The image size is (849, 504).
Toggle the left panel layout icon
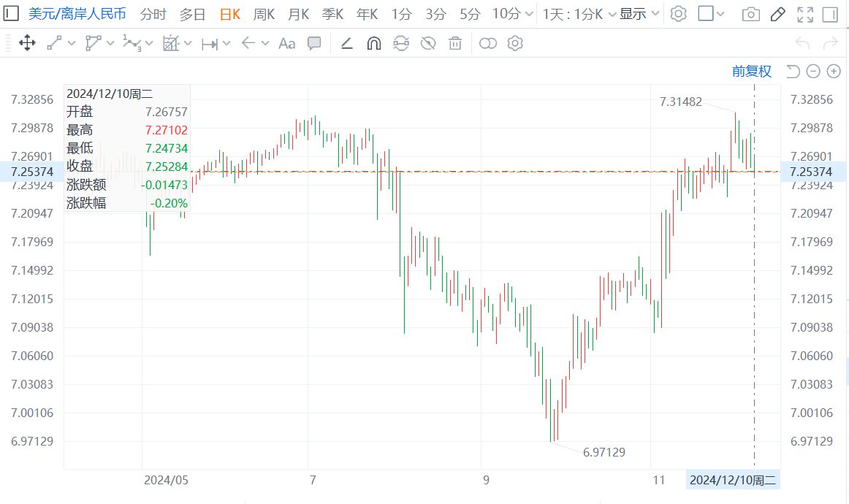(11, 14)
